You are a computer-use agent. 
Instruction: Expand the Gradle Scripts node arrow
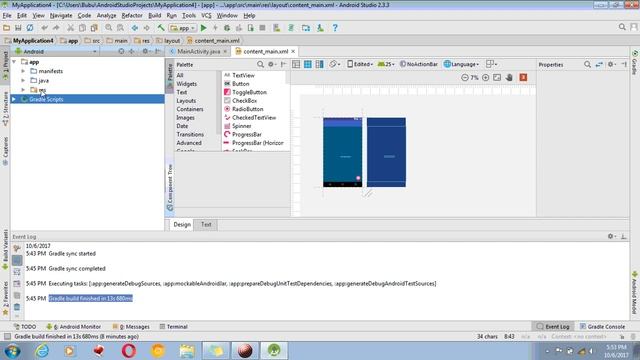point(14,99)
